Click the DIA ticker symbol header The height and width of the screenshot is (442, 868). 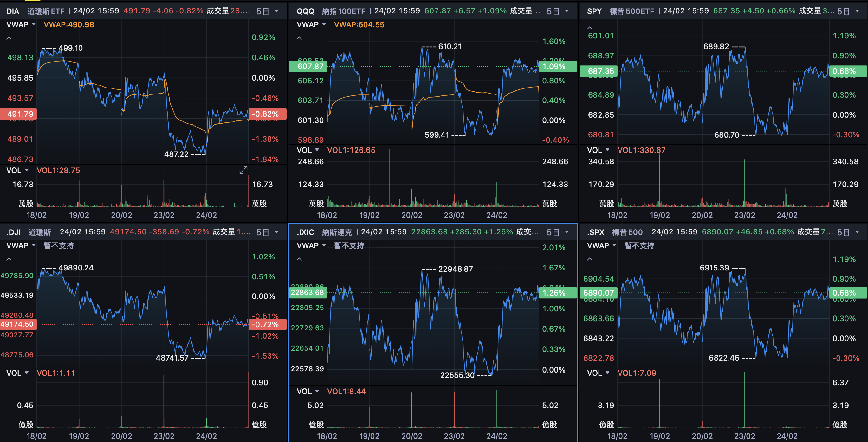coord(13,11)
